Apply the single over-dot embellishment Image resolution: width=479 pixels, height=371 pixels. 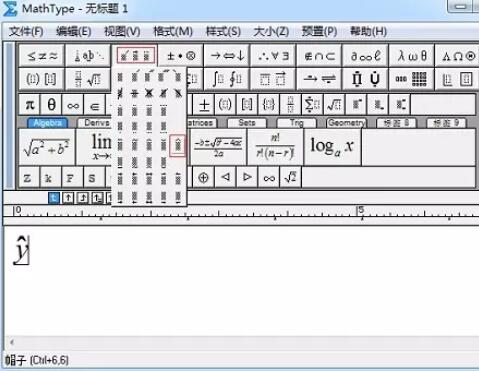(x=120, y=111)
